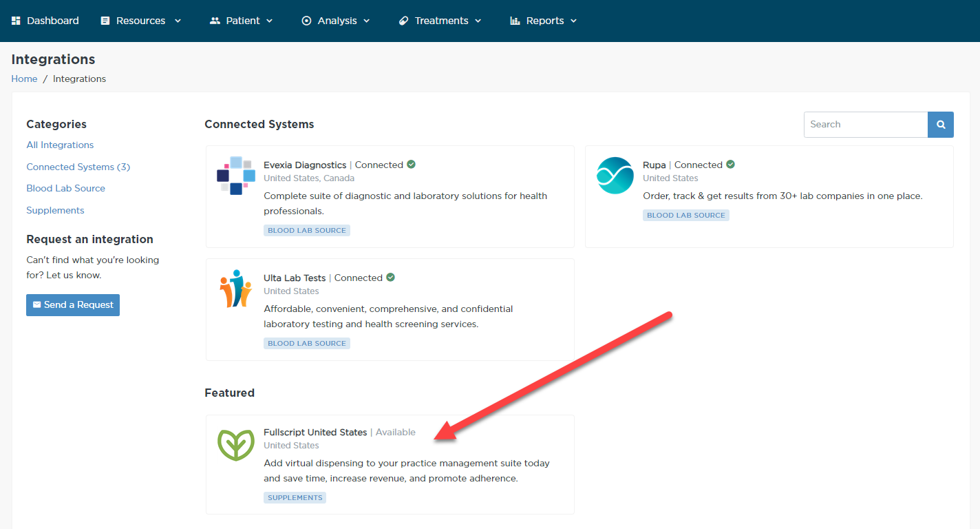Click the Home breadcrumb link
The height and width of the screenshot is (529, 980).
(x=24, y=79)
